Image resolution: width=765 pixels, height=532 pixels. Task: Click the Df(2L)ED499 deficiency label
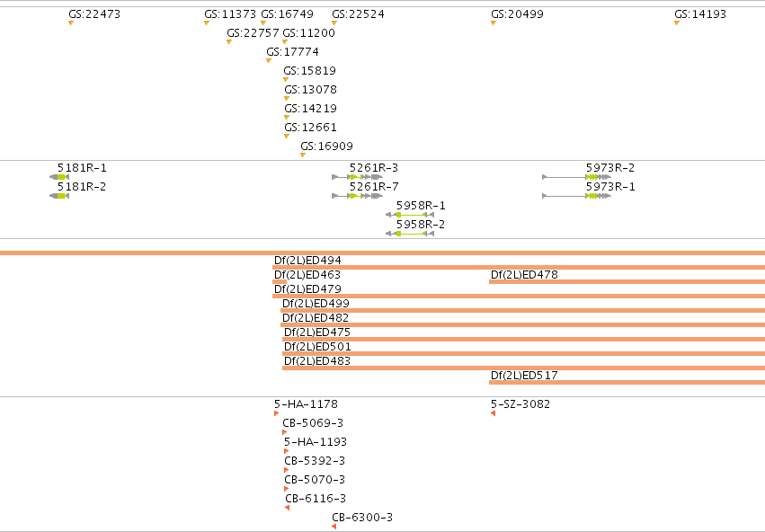(316, 304)
